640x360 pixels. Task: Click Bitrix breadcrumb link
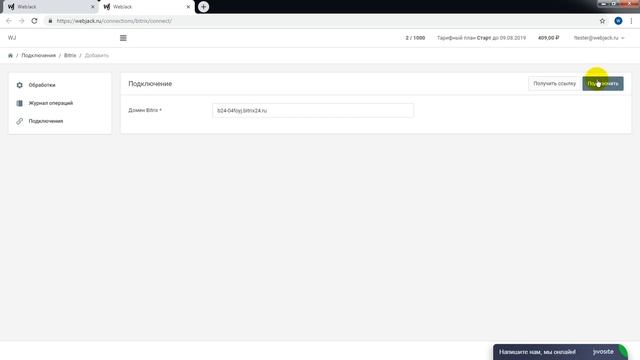point(70,56)
